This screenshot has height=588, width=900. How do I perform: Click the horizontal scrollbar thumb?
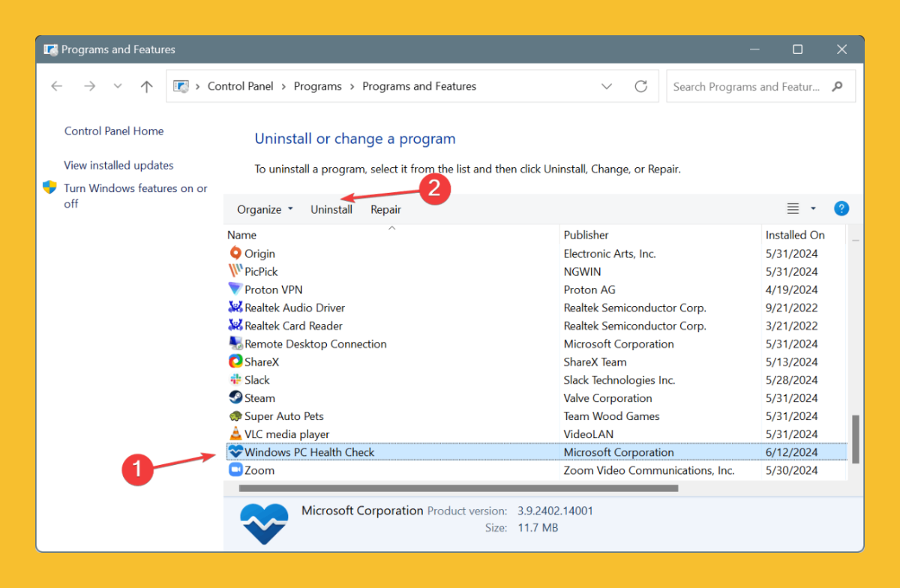457,488
